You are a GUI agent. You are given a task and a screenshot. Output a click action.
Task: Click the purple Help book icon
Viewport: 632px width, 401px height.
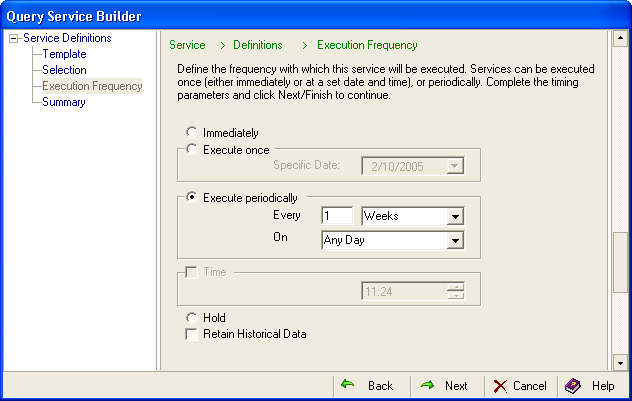[x=573, y=386]
